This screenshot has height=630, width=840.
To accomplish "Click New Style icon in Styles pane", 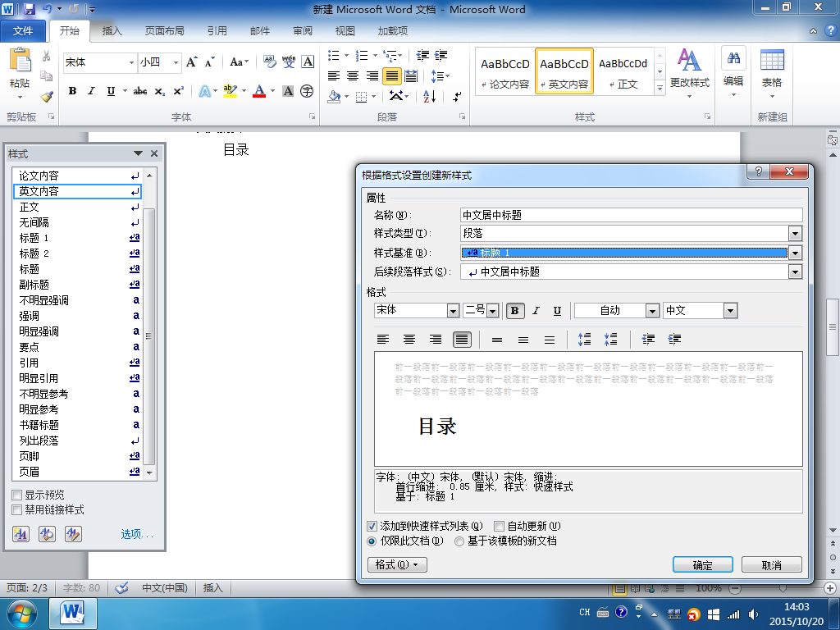I will click(x=21, y=533).
